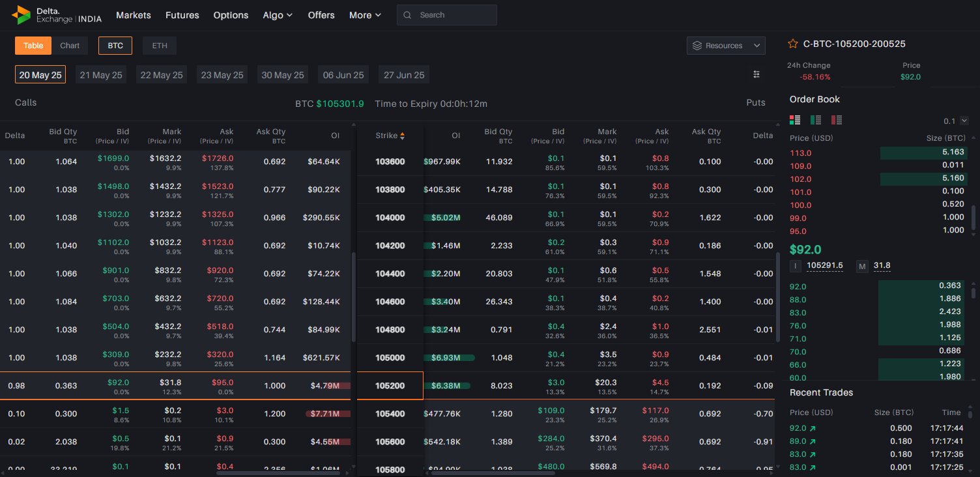Click the 88.0 bid row in order book
The image size is (980, 477).
(877, 299)
